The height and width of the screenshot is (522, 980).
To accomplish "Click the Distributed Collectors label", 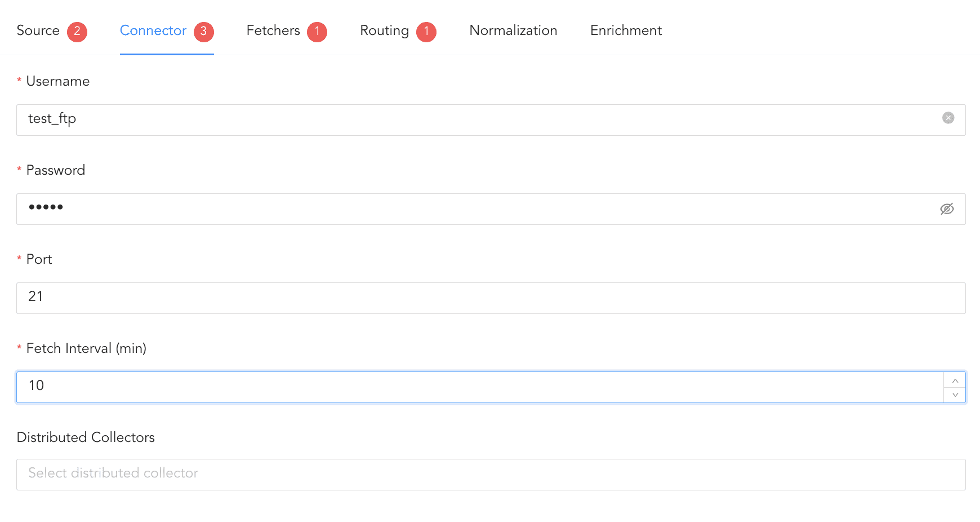I will tap(86, 437).
